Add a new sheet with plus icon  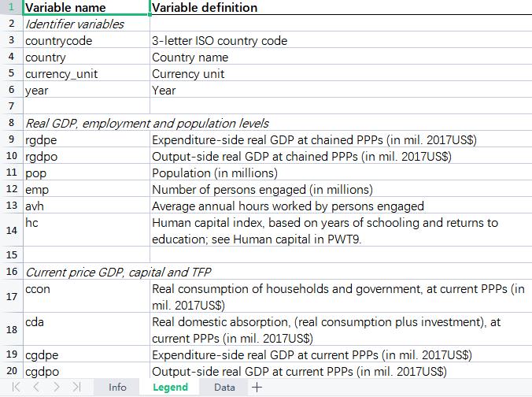256,387
